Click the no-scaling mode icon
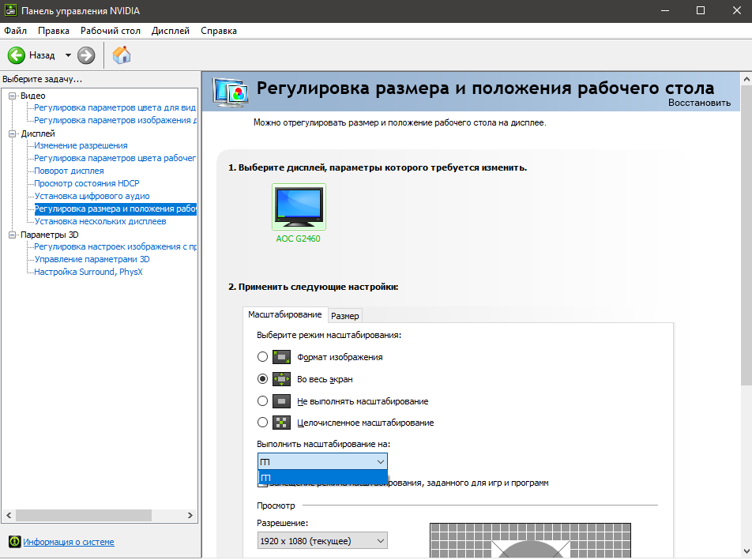Image resolution: width=752 pixels, height=560 pixels. tap(281, 400)
